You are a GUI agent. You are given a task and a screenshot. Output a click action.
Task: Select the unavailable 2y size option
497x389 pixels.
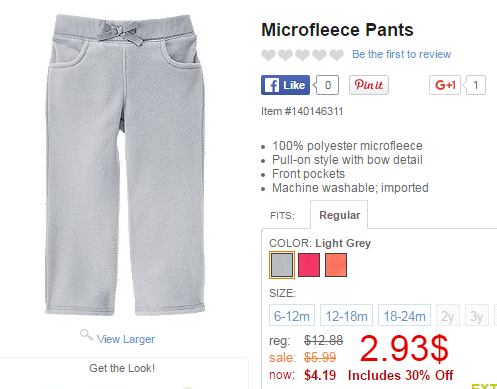(x=448, y=315)
